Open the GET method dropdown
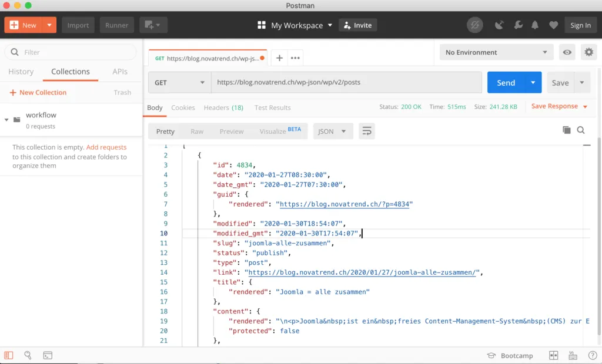The image size is (602, 364). pyautogui.click(x=179, y=82)
